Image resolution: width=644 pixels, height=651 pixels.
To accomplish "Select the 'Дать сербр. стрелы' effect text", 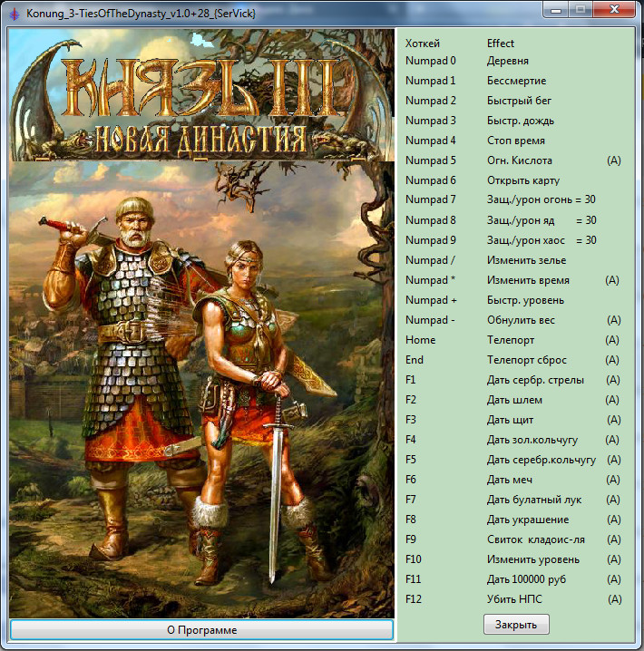I will pos(535,380).
